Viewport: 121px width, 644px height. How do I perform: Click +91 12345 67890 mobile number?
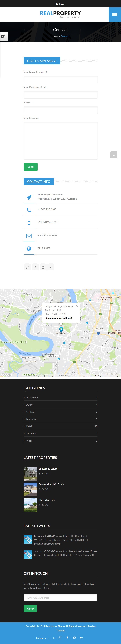click(47, 222)
